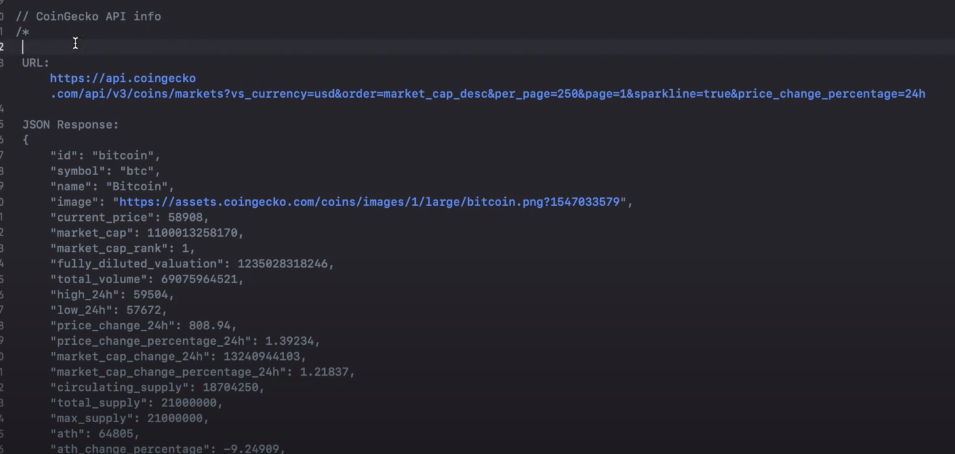The height and width of the screenshot is (454, 955).
Task: Click the URL continuation line starting with .com/api/v3
Action: pos(487,94)
